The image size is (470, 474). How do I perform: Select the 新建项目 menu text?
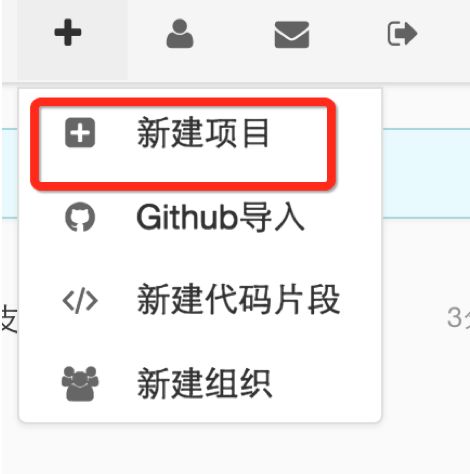(203, 133)
